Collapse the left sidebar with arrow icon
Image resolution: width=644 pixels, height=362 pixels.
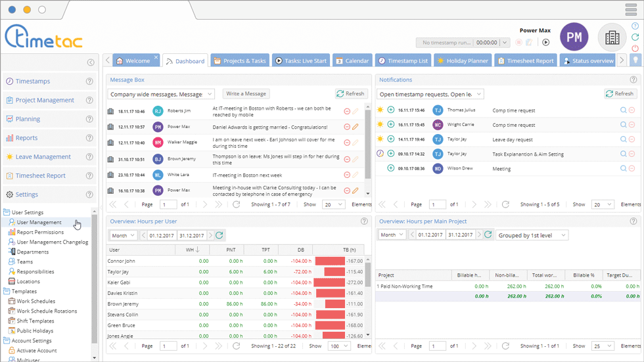[91, 62]
